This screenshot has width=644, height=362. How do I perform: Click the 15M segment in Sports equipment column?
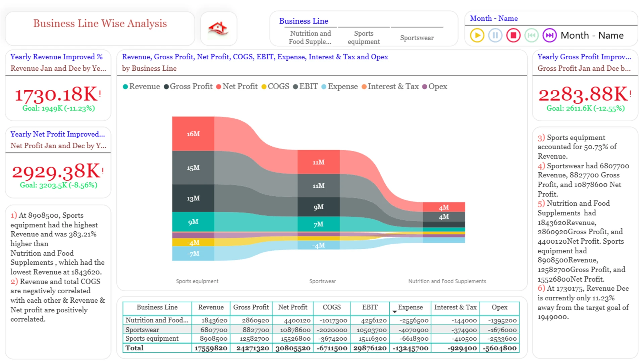pos(193,168)
